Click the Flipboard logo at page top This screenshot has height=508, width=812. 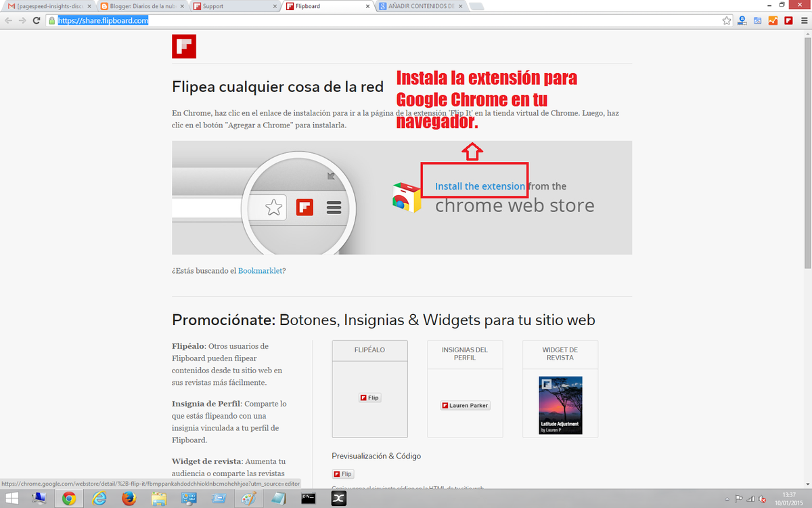pos(184,46)
